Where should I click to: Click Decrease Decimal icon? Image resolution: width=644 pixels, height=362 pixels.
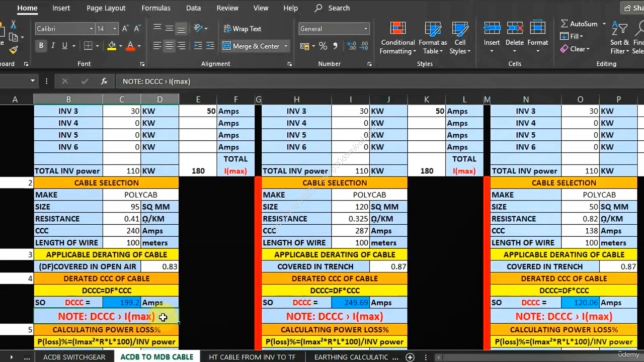click(364, 46)
